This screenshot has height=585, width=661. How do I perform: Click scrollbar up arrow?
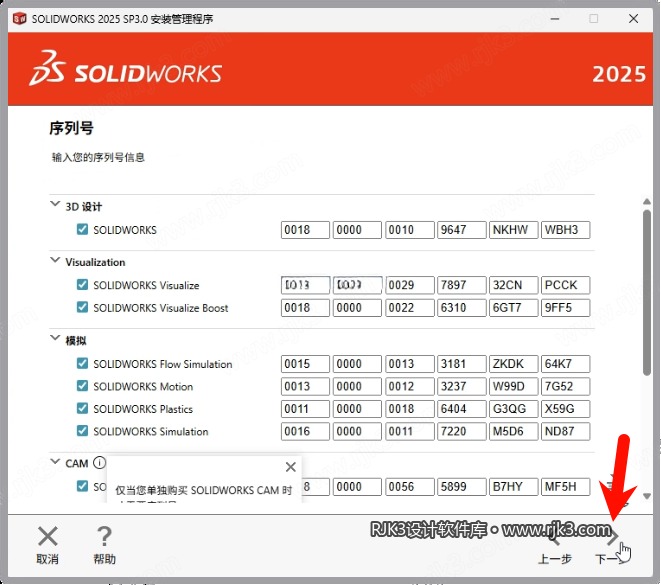647,201
